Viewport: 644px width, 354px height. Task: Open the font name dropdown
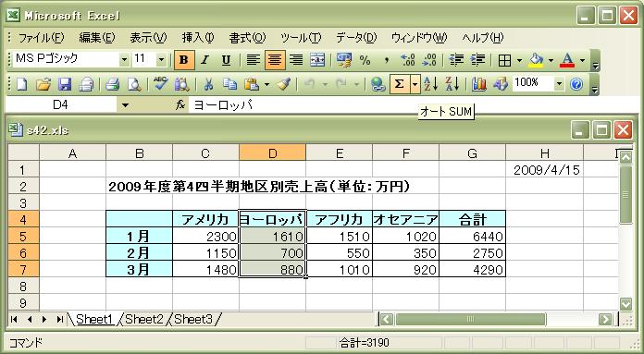(124, 60)
